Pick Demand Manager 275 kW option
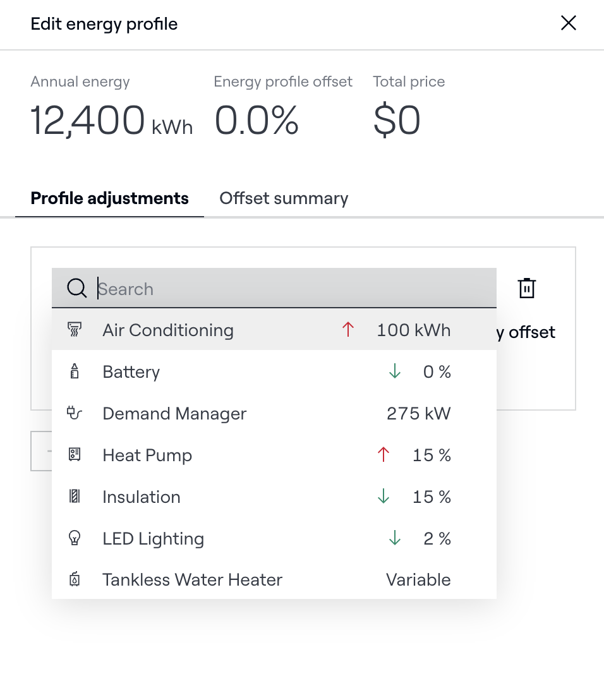Viewport: 604px width, 700px height. tap(174, 413)
